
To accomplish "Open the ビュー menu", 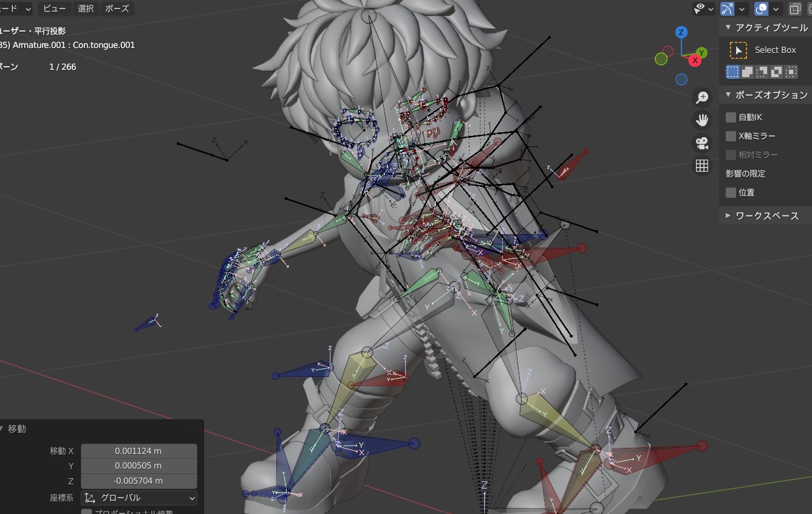I will [55, 8].
